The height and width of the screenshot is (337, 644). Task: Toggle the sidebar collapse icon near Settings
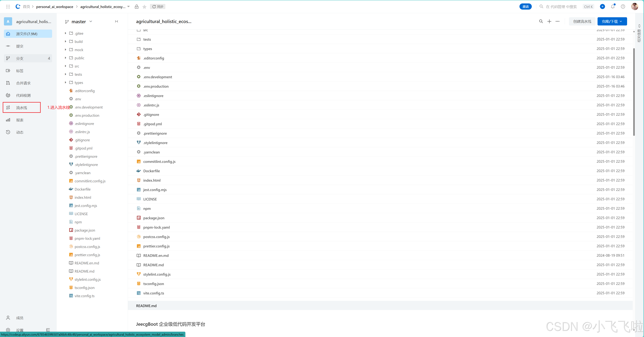[48, 330]
